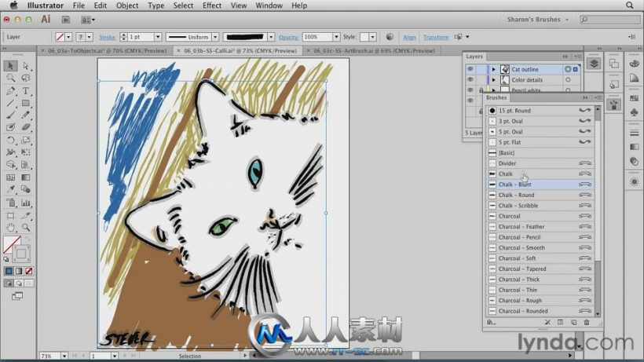The width and height of the screenshot is (644, 362).
Task: Select the Blob Brush tool
Action: (x=11, y=128)
